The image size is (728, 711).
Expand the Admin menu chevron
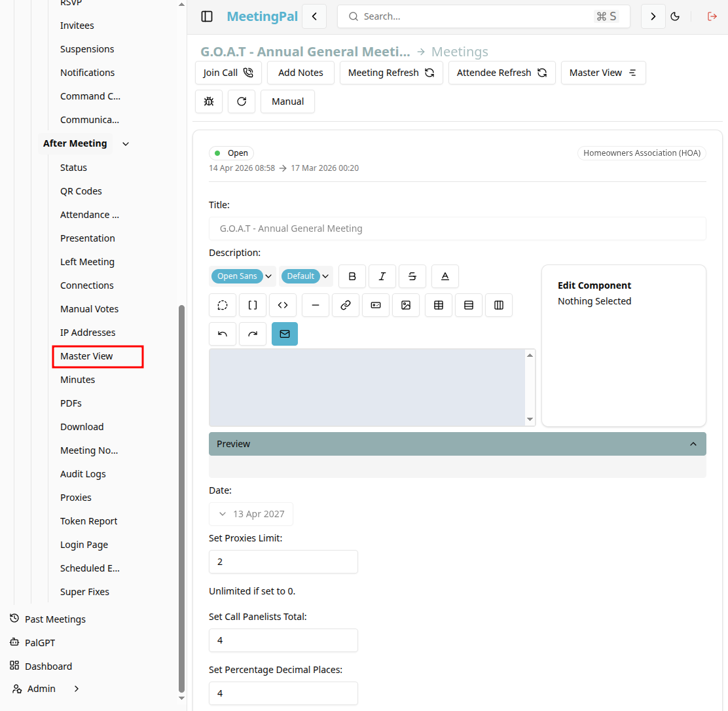(77, 689)
